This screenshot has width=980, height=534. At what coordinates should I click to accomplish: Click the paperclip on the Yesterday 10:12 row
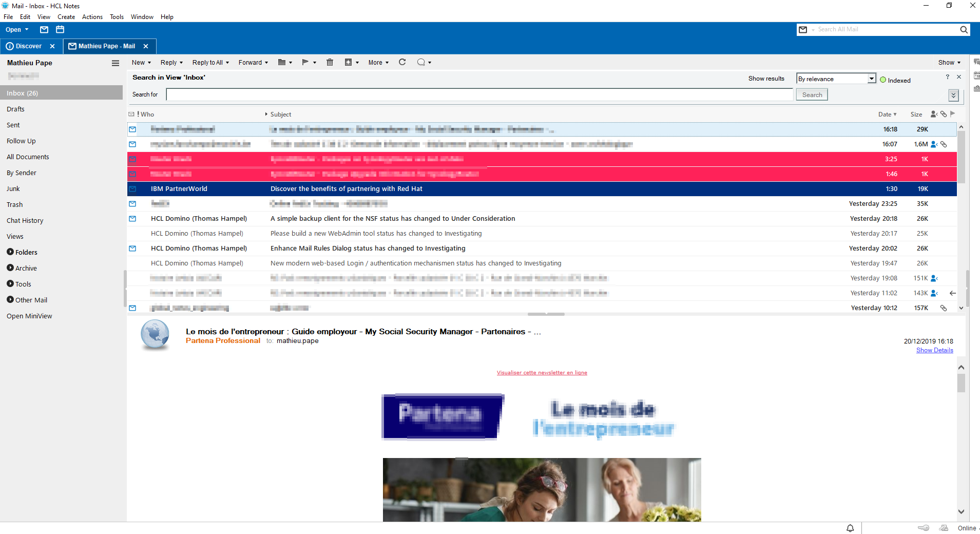coord(944,308)
